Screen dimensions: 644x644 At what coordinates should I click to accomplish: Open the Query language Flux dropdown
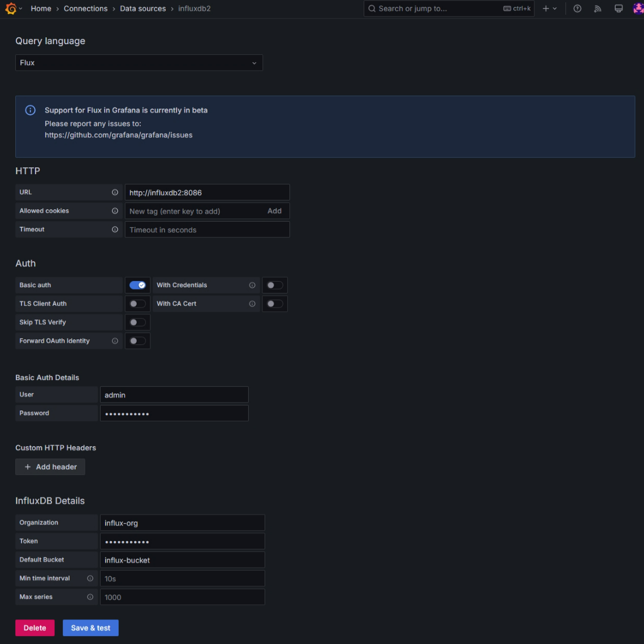coord(139,63)
